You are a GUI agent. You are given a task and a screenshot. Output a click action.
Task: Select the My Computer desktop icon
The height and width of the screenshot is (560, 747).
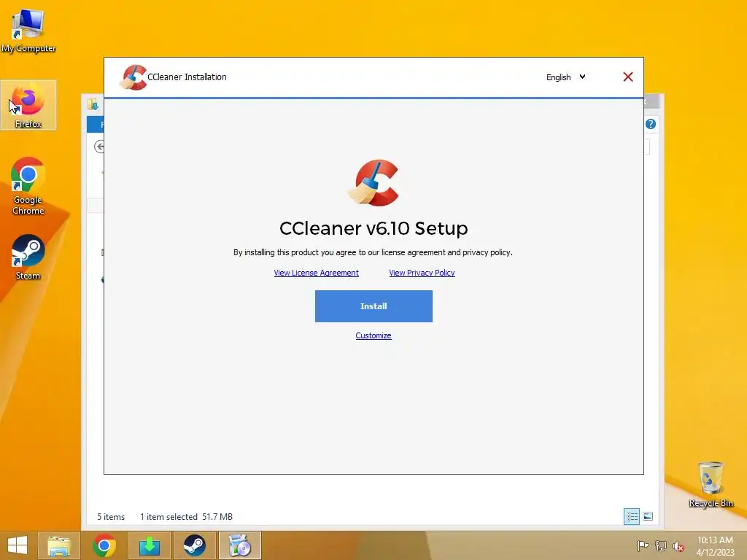[x=28, y=31]
